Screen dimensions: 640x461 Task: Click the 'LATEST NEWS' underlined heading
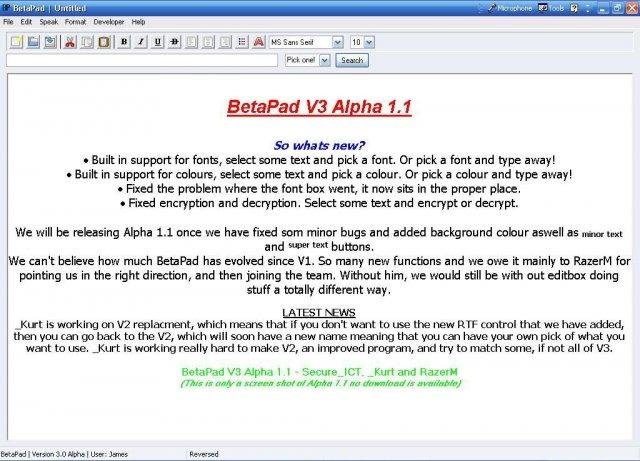tap(319, 313)
